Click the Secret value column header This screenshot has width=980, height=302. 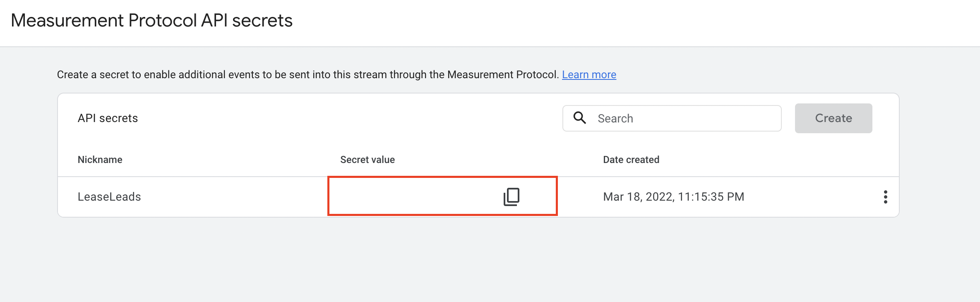pos(367,160)
